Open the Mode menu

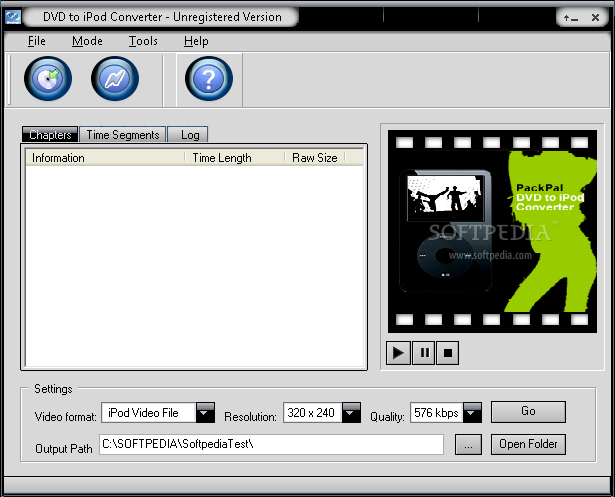pyautogui.click(x=87, y=41)
